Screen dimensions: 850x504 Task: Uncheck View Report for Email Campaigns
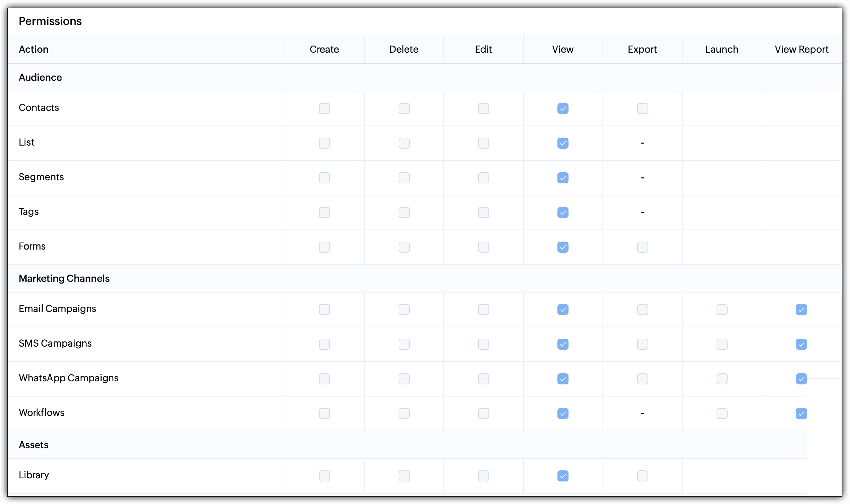(x=801, y=310)
